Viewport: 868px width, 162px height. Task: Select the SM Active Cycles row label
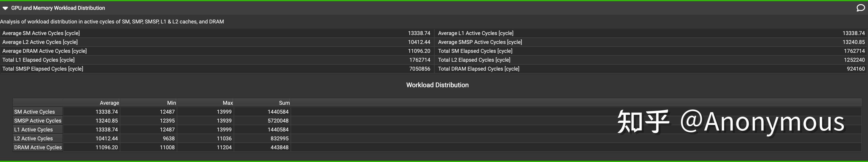[x=34, y=112]
